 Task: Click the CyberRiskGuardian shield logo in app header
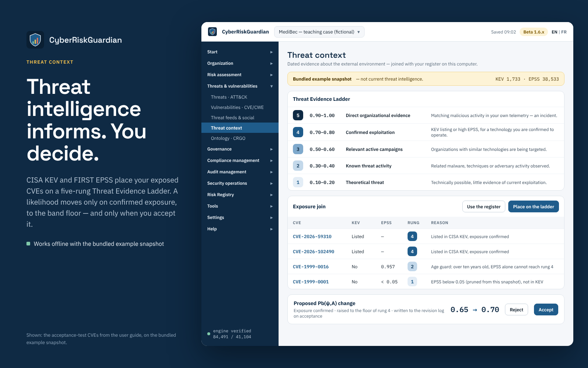tap(212, 32)
